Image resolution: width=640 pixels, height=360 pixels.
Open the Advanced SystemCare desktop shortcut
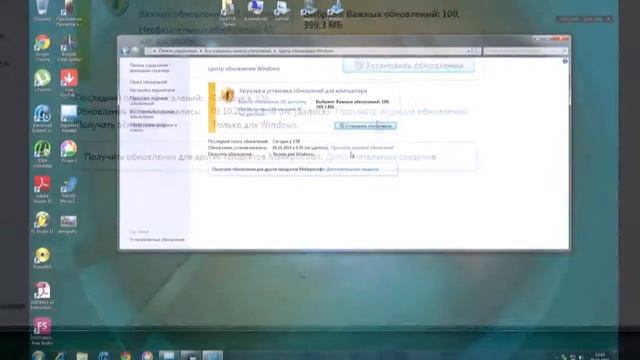(42, 118)
